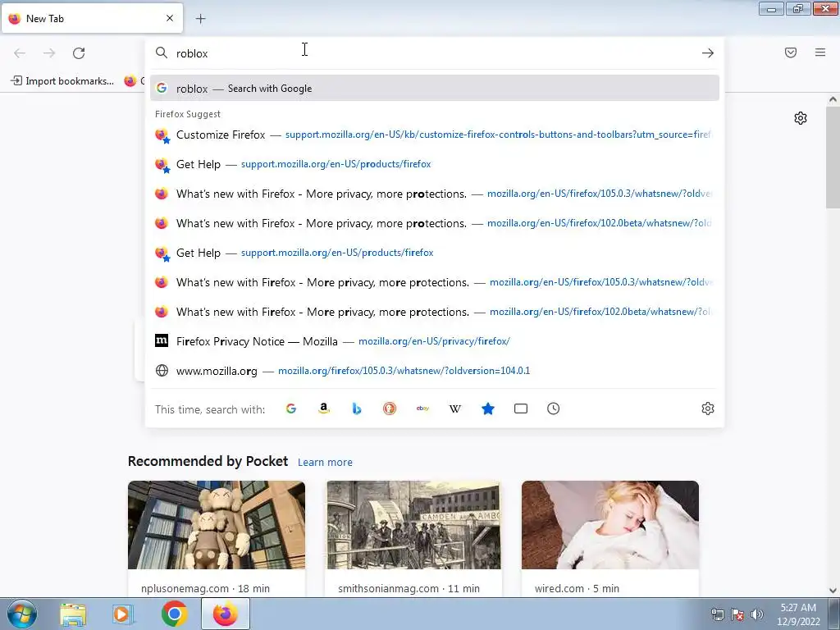Open nplusonemag.com article thumbnail
Viewport: 840px width, 630px height.
[x=217, y=525]
